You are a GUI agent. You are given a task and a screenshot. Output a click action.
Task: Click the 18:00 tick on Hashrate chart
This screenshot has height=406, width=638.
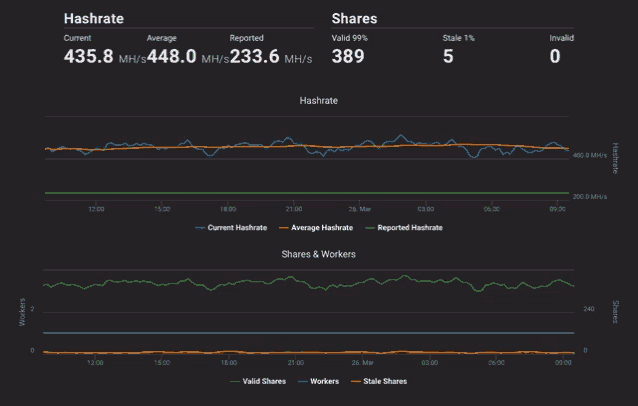228,209
